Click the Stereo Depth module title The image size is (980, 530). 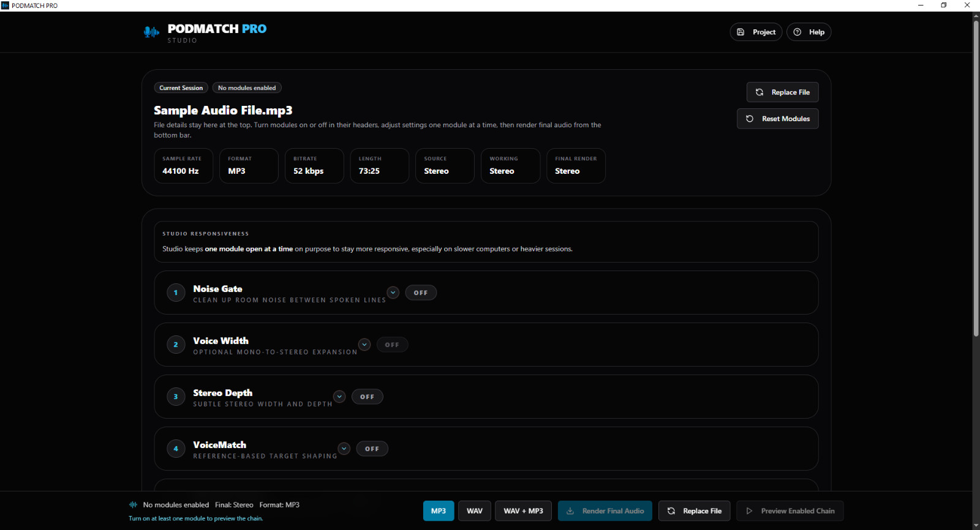click(x=222, y=393)
